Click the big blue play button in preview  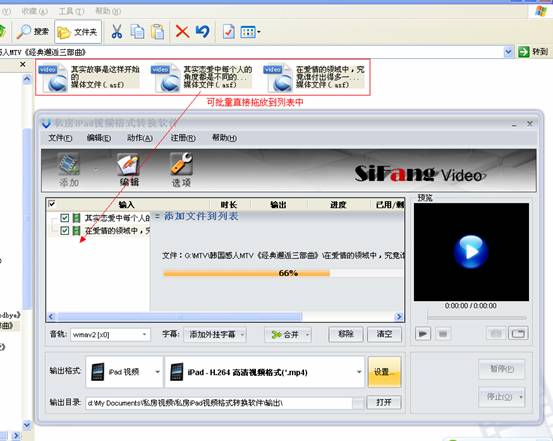471,252
